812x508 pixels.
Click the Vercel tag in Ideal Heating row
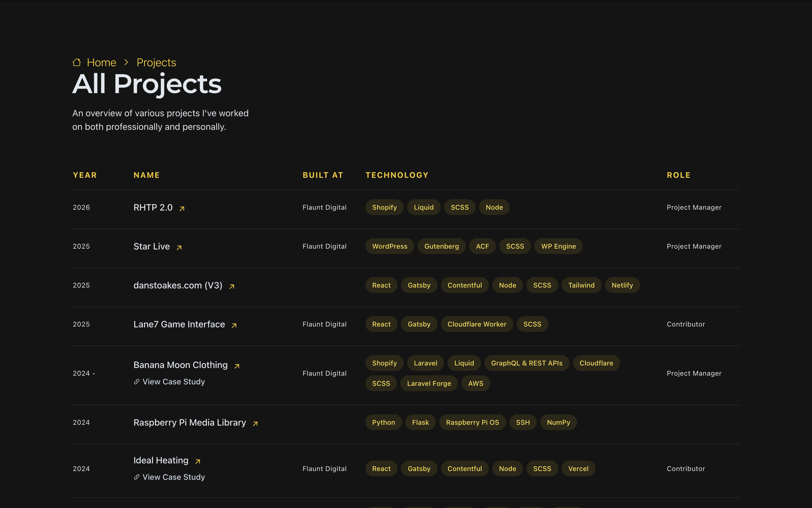(579, 469)
